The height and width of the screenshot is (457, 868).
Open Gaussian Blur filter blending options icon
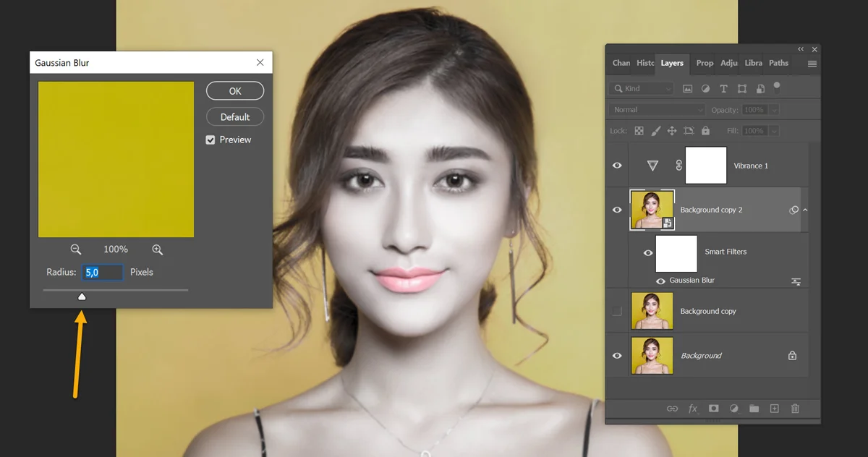coord(796,281)
